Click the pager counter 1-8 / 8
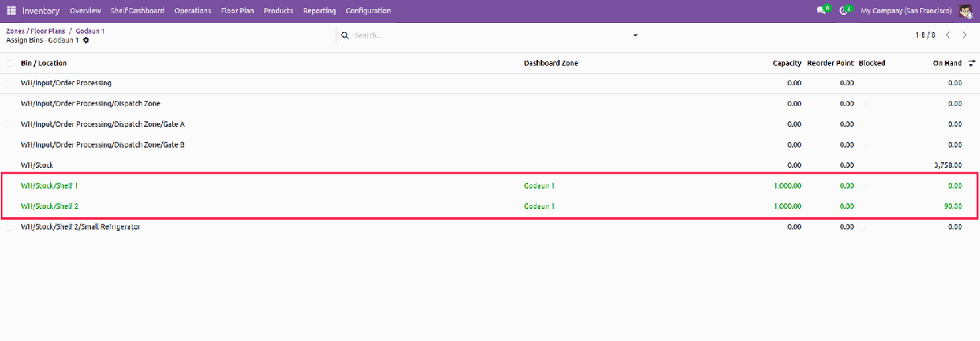980x341 pixels. click(x=925, y=35)
